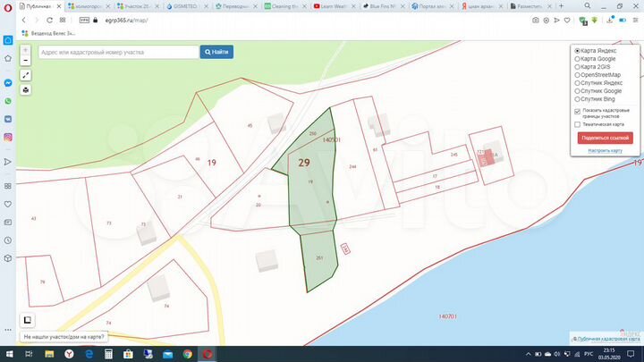Open Messenger in the Opera sidebar
The height and width of the screenshot is (362, 644).
tap(8, 82)
